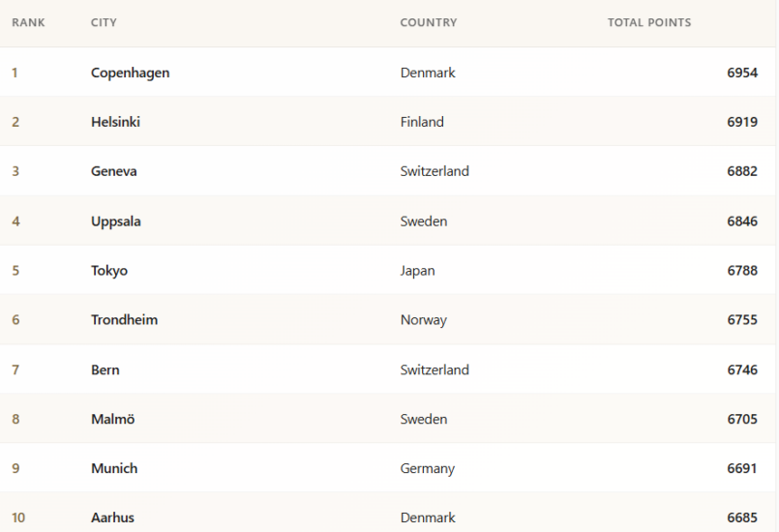Select the Malmö city name
The width and height of the screenshot is (779, 532).
tap(111, 419)
